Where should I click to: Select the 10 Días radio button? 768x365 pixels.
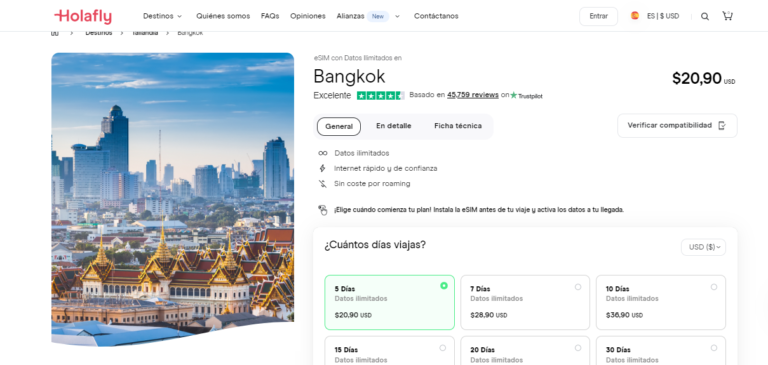714,287
